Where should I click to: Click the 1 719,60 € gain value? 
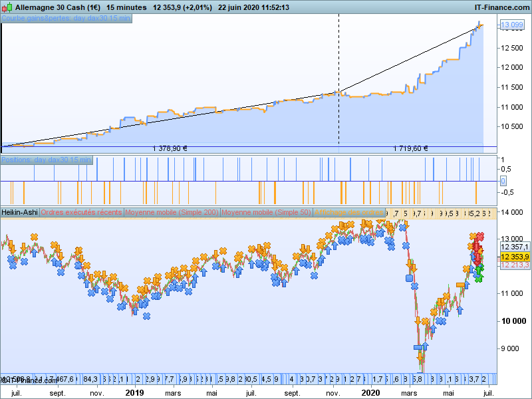pos(410,148)
